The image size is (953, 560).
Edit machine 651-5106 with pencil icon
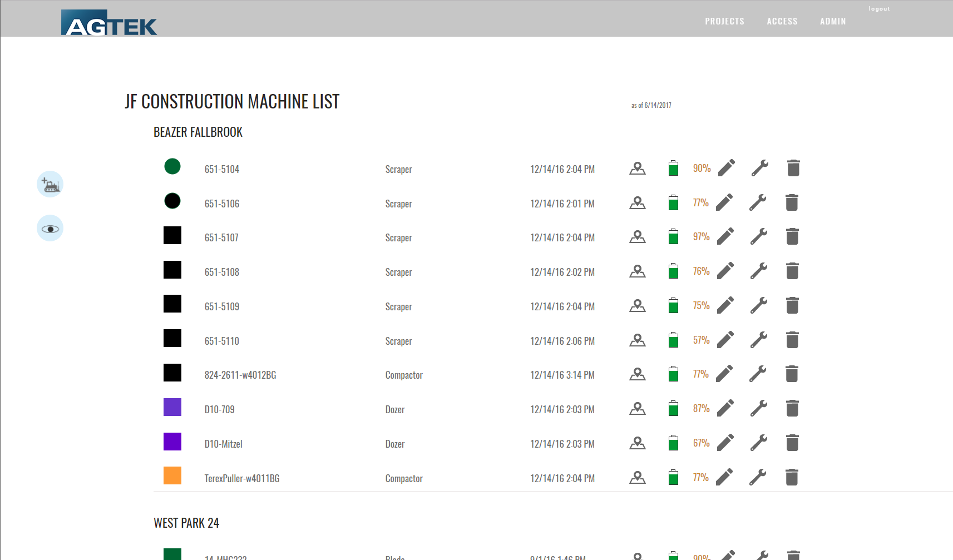(724, 202)
